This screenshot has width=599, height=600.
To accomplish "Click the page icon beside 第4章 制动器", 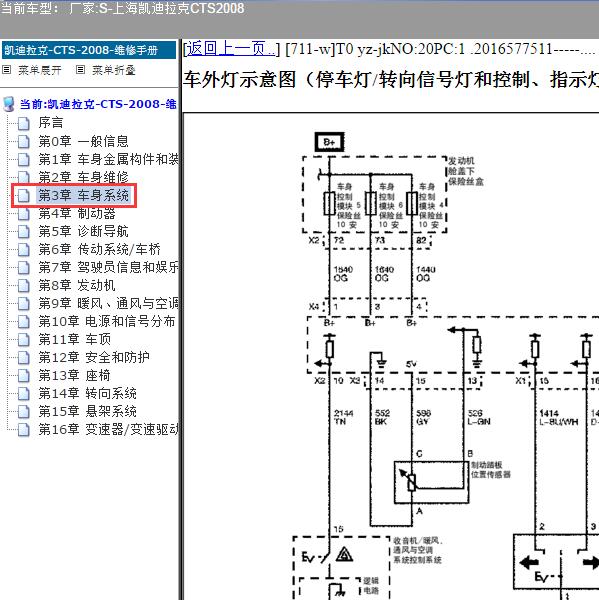I will pos(24,214).
